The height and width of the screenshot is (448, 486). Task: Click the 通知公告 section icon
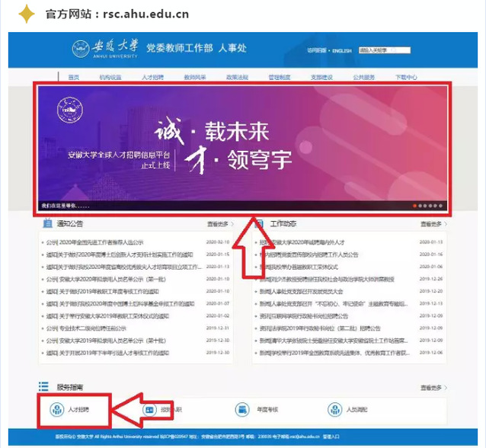coord(47,223)
